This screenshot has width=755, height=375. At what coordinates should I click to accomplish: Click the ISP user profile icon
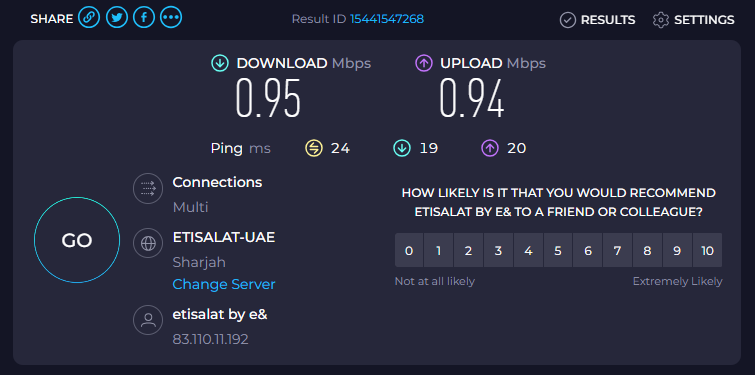tap(148, 320)
